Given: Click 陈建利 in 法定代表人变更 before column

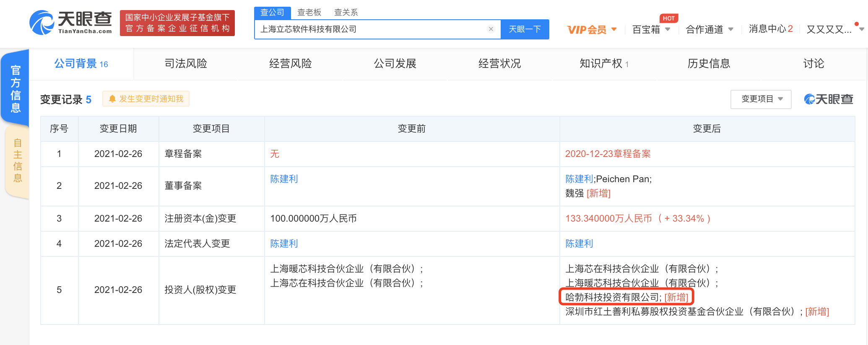Looking at the screenshot, I should tap(284, 243).
